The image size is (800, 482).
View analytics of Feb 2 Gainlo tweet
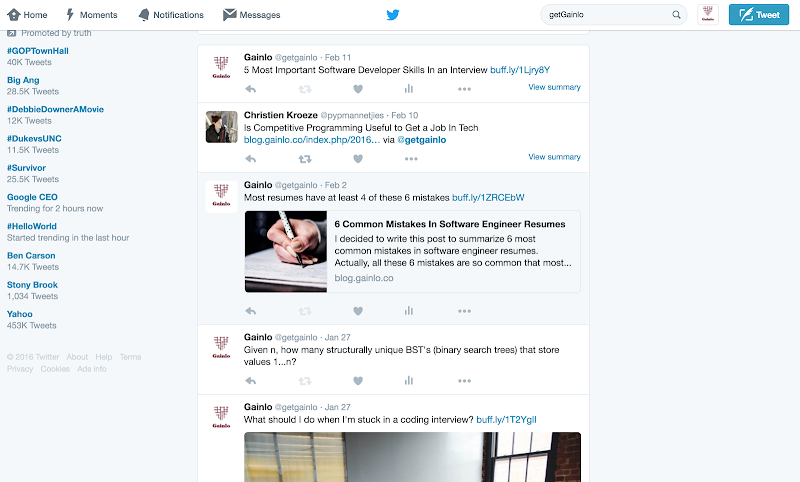409,311
